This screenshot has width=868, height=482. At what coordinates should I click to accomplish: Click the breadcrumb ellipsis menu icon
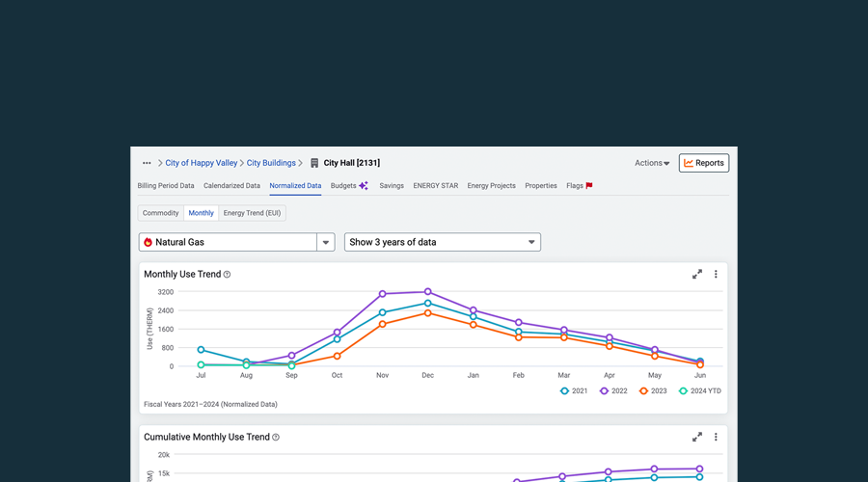(x=147, y=164)
